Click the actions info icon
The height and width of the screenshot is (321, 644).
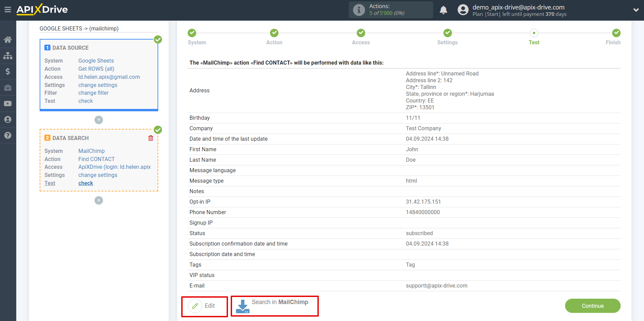359,10
